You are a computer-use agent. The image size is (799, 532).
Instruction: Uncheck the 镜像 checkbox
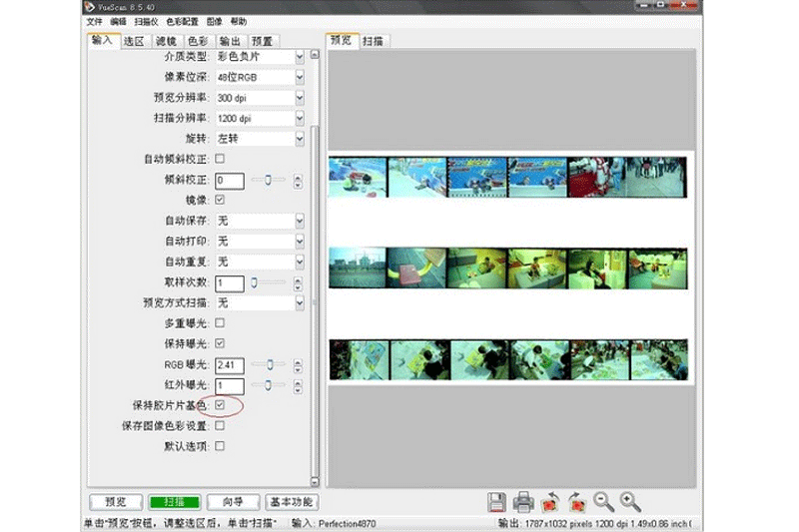[x=220, y=200]
